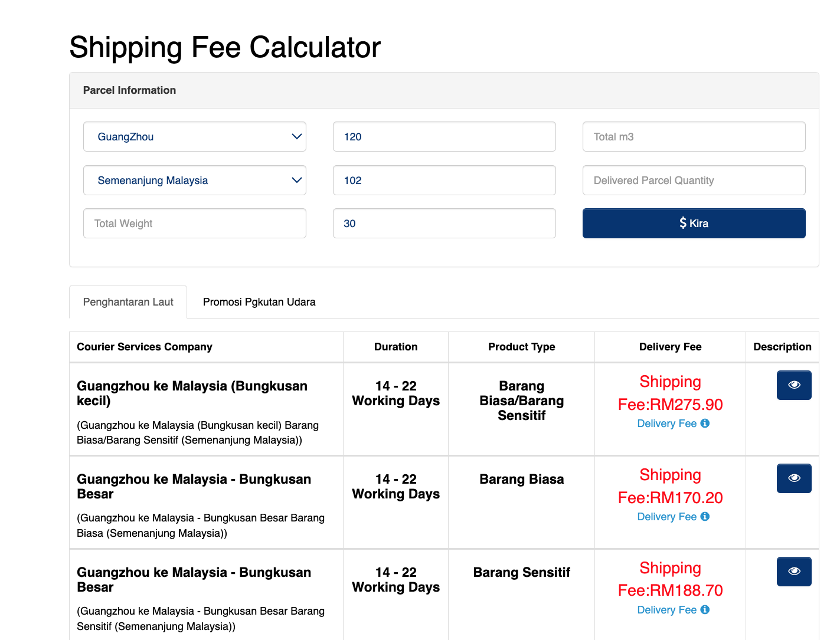Click info icon beside RM188.70 Delivery Fee
Image resolution: width=840 pixels, height=640 pixels.
pyautogui.click(x=705, y=610)
